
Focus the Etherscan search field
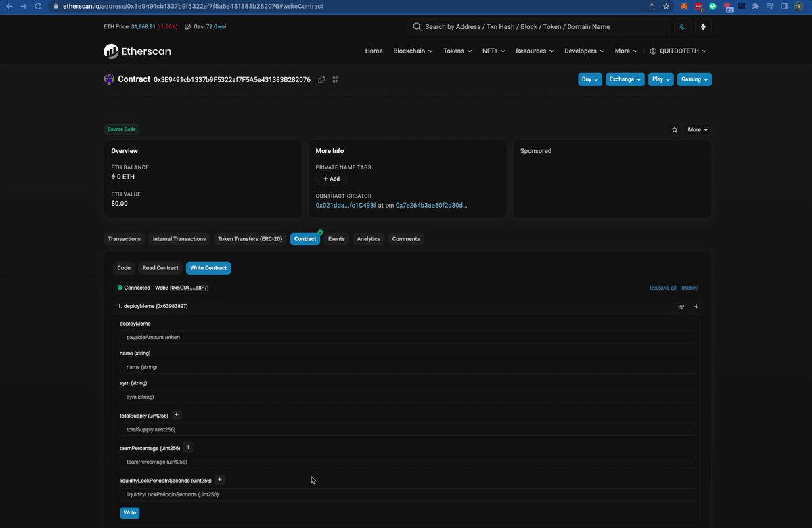[x=539, y=27]
